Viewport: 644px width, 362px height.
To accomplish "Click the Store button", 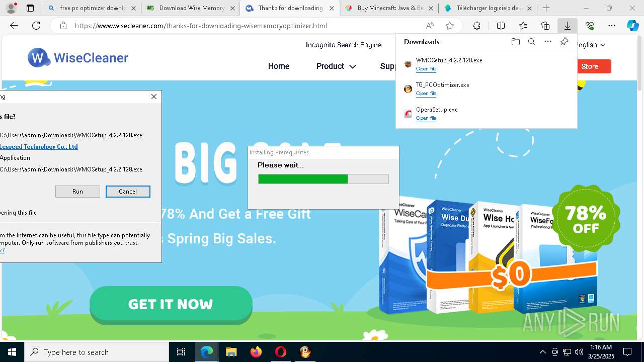I will tap(590, 66).
